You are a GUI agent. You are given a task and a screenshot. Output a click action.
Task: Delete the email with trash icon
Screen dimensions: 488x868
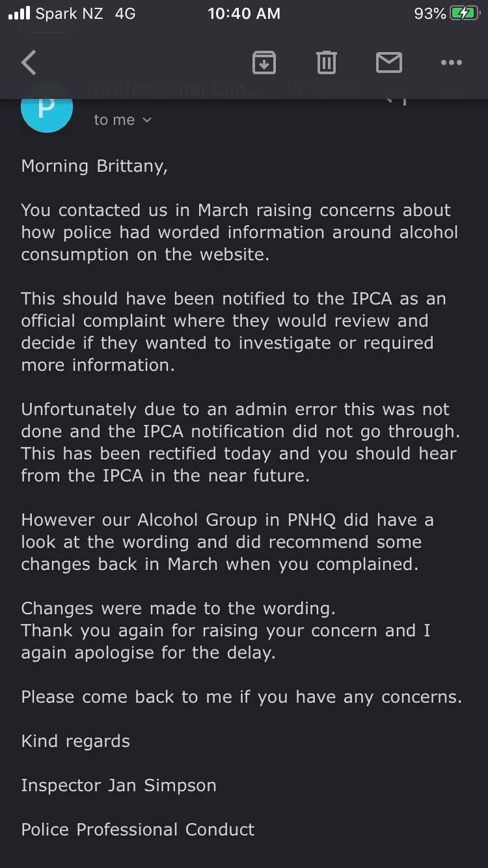click(326, 63)
